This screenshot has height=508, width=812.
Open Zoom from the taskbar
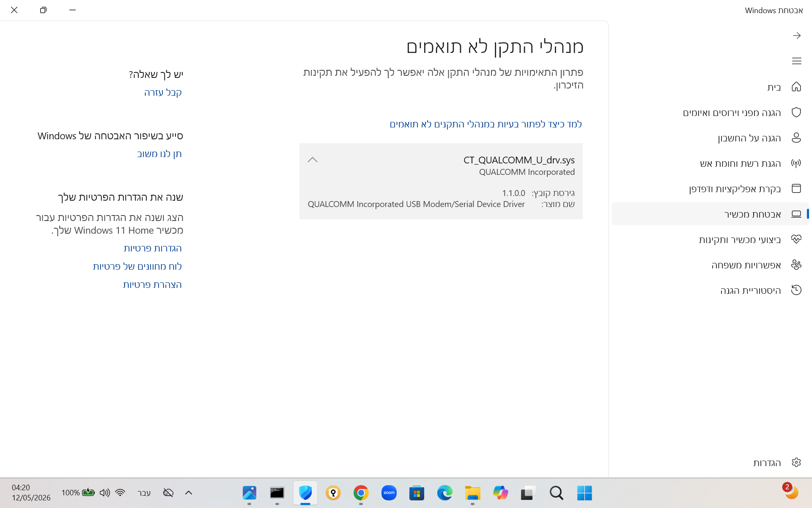point(389,493)
